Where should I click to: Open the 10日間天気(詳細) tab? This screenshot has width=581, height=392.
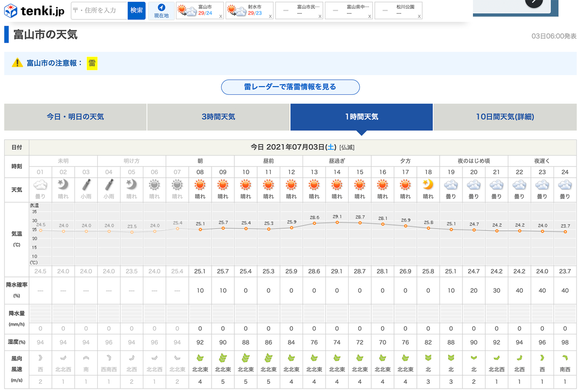[x=505, y=117]
